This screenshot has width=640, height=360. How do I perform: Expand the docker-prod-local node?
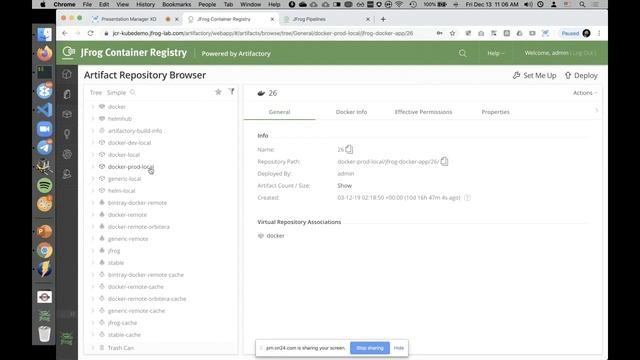pyautogui.click(x=93, y=167)
